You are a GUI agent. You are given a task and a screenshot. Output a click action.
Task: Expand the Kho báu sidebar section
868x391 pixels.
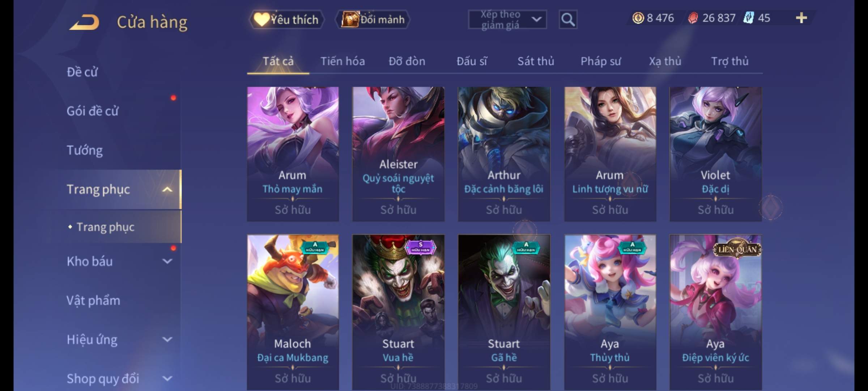pos(167,261)
